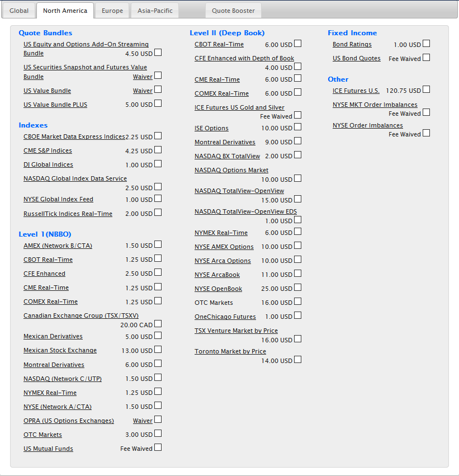Enable NASDAQ (Network C/UTP) checkbox
The height and width of the screenshot is (476, 459).
click(158, 378)
